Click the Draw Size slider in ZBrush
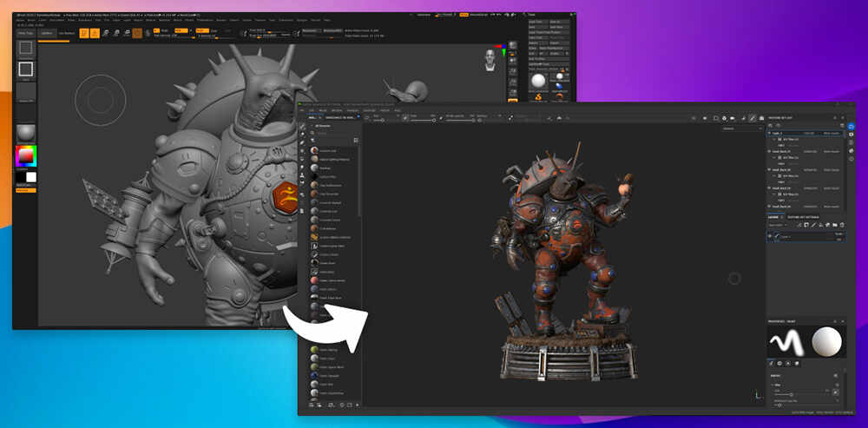 269,36
